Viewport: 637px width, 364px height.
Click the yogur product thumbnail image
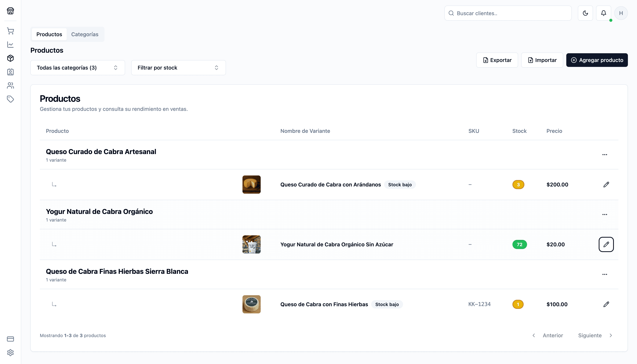tap(251, 244)
